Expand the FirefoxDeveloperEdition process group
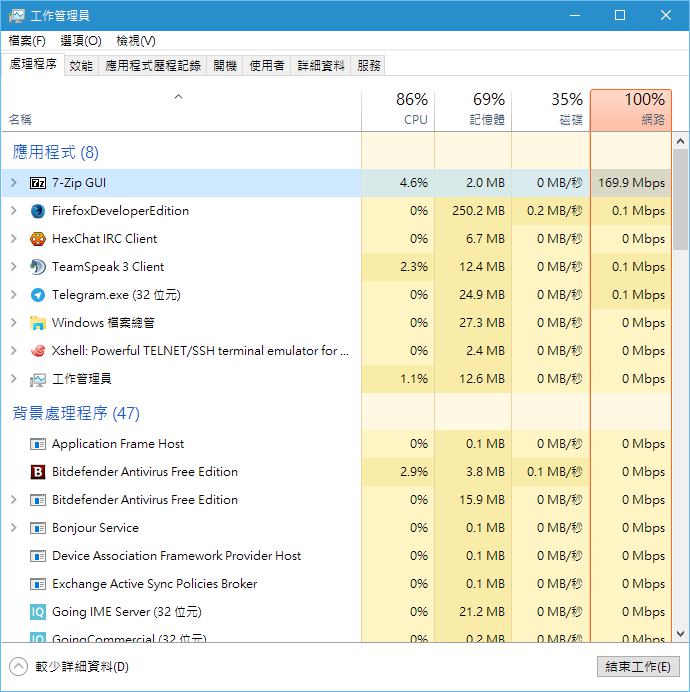Screen dimensions: 690x692 (x=14, y=211)
